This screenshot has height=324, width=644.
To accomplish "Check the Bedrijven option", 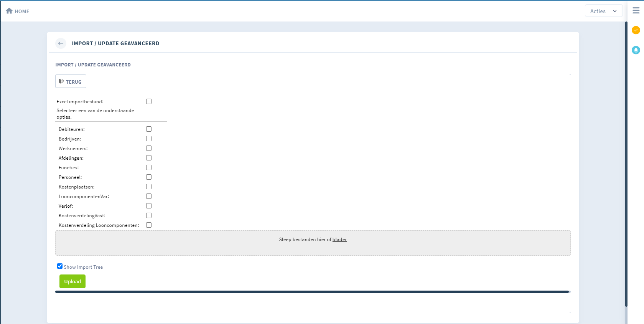I will [x=149, y=139].
